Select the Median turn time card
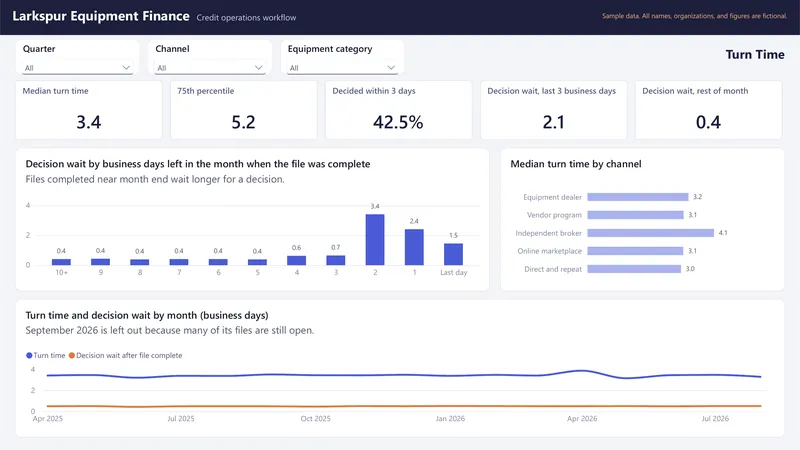The image size is (800, 450). [x=89, y=110]
